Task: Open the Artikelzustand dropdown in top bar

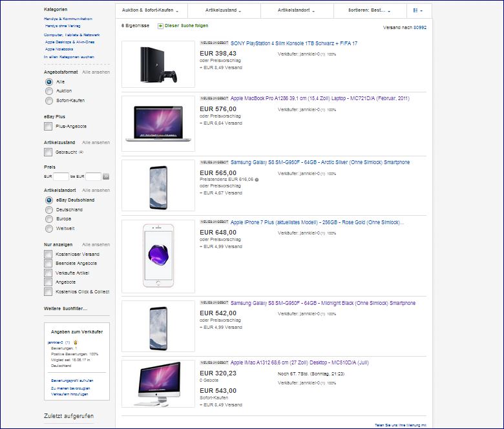Action: (224, 10)
